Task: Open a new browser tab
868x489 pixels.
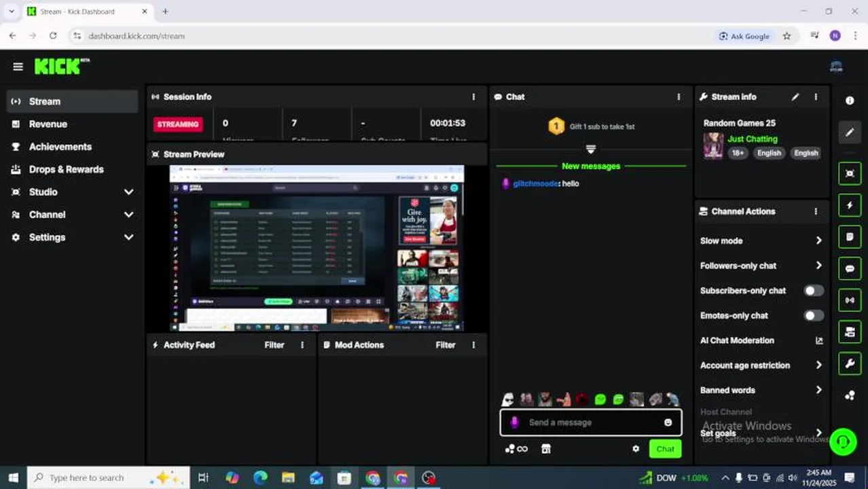Action: tap(165, 12)
